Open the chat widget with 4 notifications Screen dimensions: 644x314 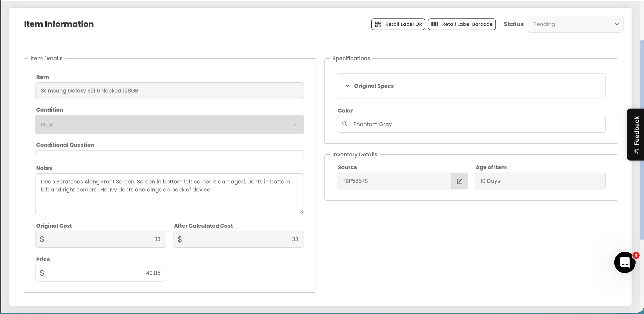[x=625, y=262]
